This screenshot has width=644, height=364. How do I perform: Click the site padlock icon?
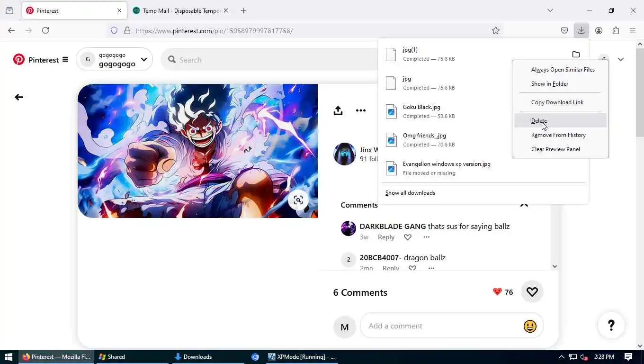click(127, 30)
